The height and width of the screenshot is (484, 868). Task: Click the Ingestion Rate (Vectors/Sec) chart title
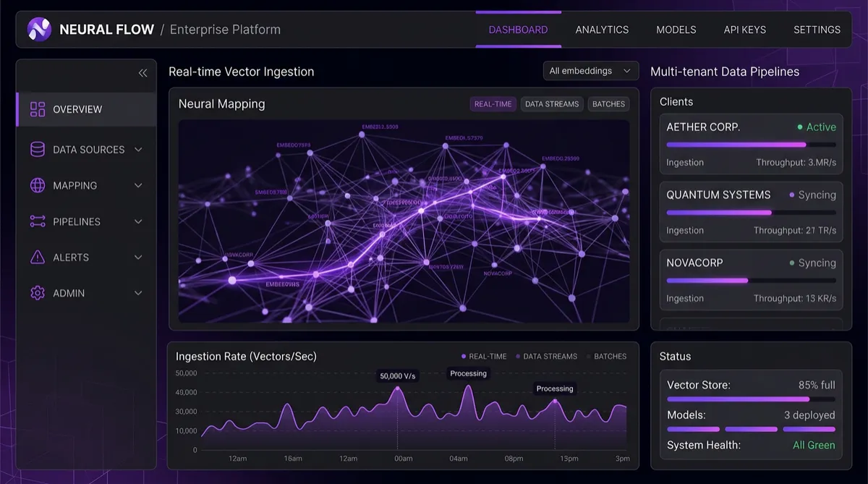tap(246, 356)
